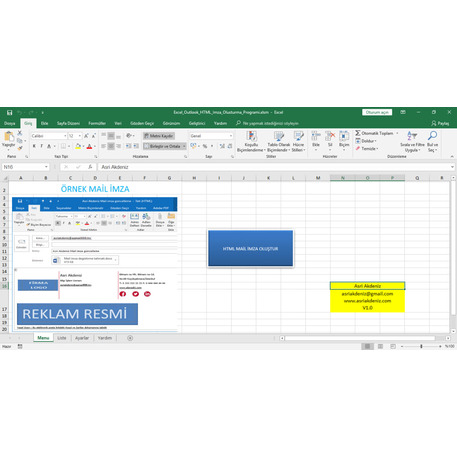Open the font size 12 dropdown

click(80, 136)
